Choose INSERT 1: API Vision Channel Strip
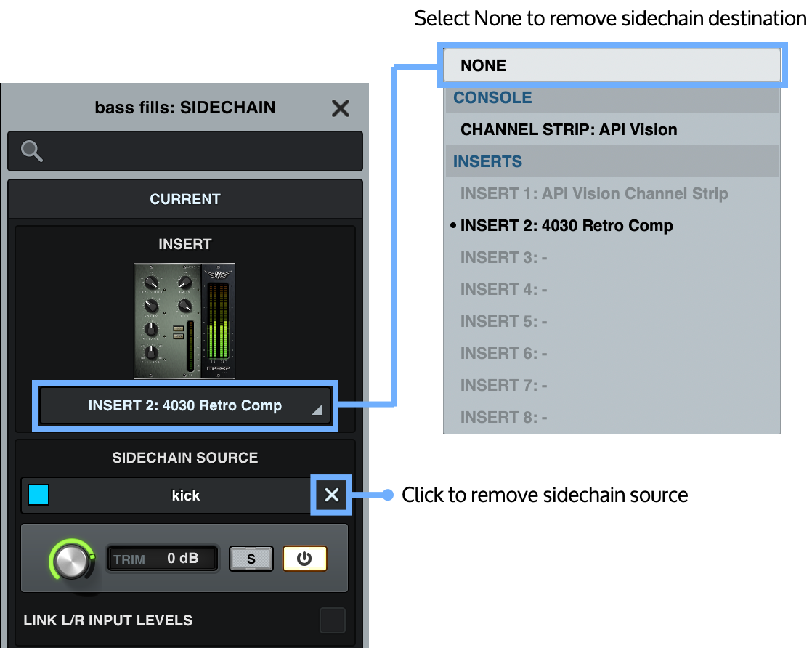The height and width of the screenshot is (648, 812). (612, 194)
